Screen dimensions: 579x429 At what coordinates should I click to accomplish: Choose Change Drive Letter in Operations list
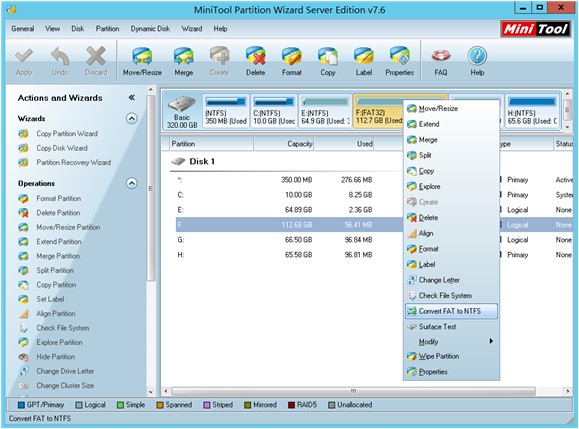pyautogui.click(x=65, y=371)
